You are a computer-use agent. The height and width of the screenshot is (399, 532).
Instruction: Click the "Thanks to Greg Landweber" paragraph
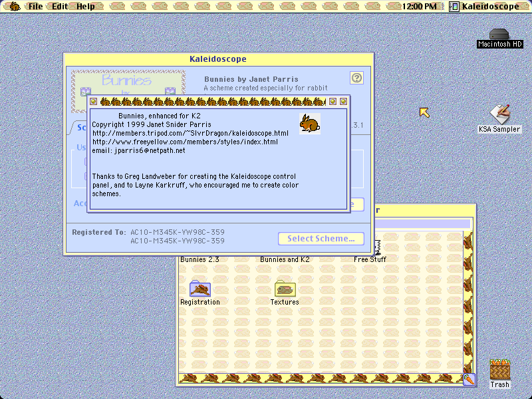pyautogui.click(x=196, y=186)
